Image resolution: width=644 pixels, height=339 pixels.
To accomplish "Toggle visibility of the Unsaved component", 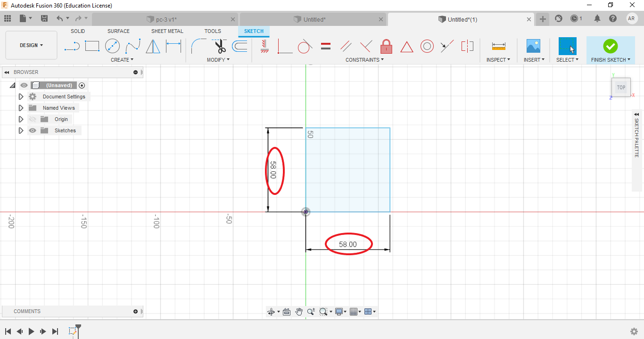I will 24,85.
